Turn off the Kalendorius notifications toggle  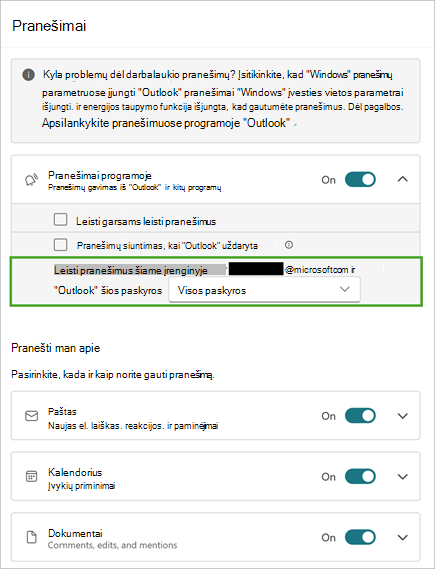[360, 476]
